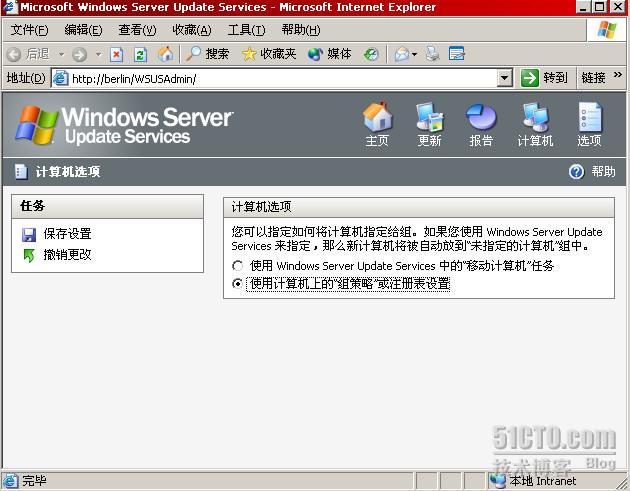Viewport: 630px width, 491px height.
Task: Open the Updates (更新) page icon
Action: click(430, 117)
